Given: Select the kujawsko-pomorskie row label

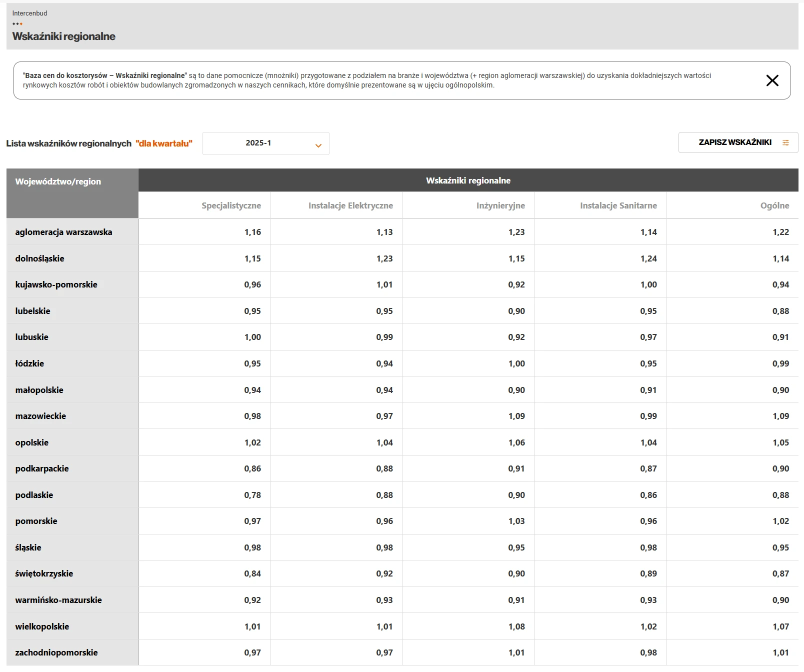Looking at the screenshot, I should tap(56, 284).
